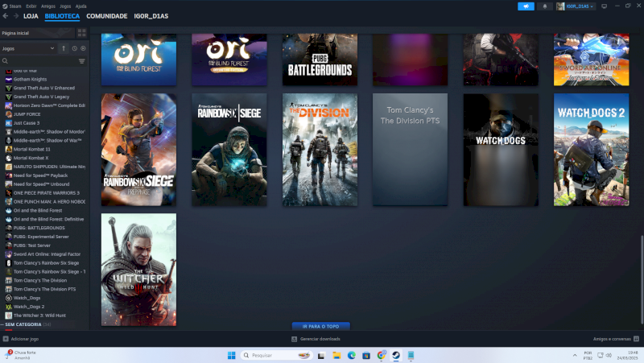Open Tom Clancy's The Division PTS tile
Image resolution: width=644 pixels, height=363 pixels.
coord(411,150)
